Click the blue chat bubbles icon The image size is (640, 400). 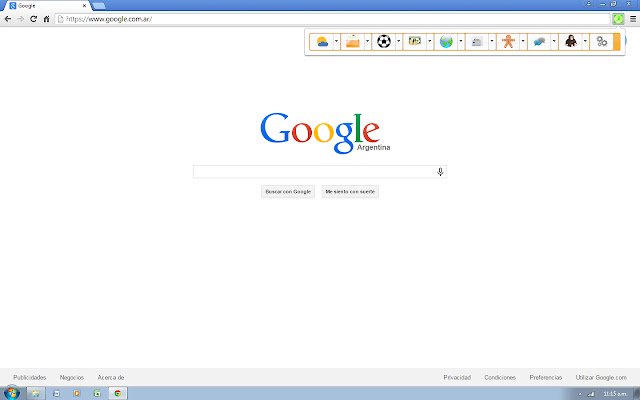(539, 42)
